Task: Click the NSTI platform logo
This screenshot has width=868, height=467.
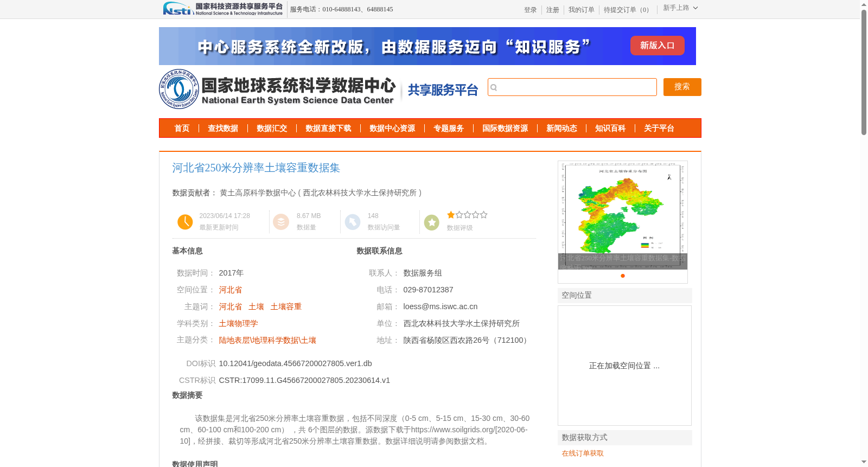Action: click(223, 9)
